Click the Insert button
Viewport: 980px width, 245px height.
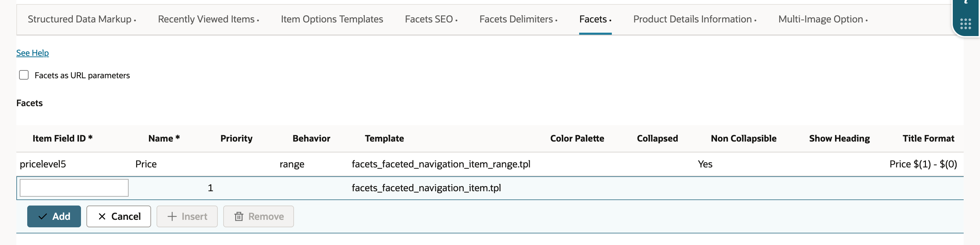[x=187, y=216]
